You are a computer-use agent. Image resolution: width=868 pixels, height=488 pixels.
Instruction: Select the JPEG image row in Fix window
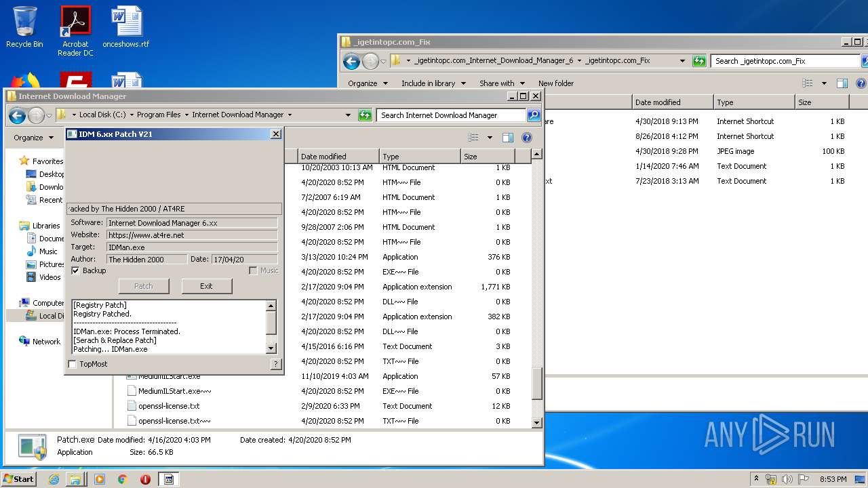click(x=695, y=151)
